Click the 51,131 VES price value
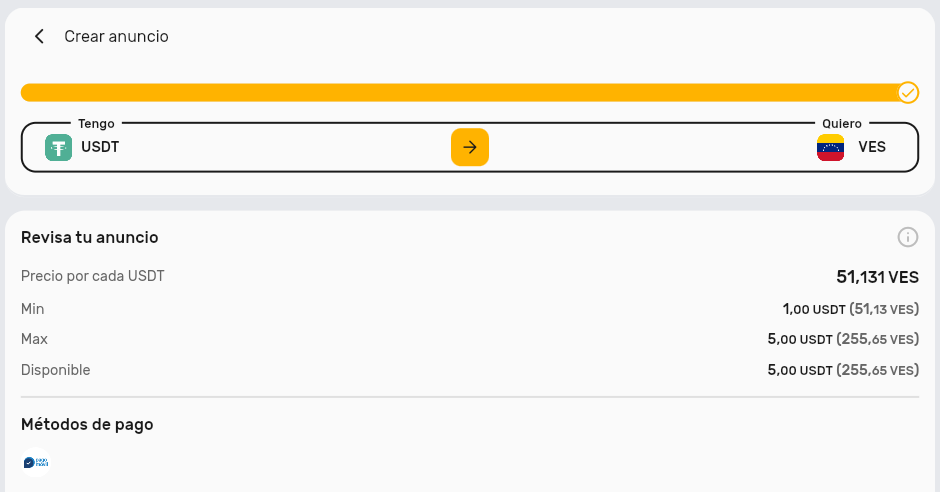This screenshot has width=940, height=492. point(878,277)
